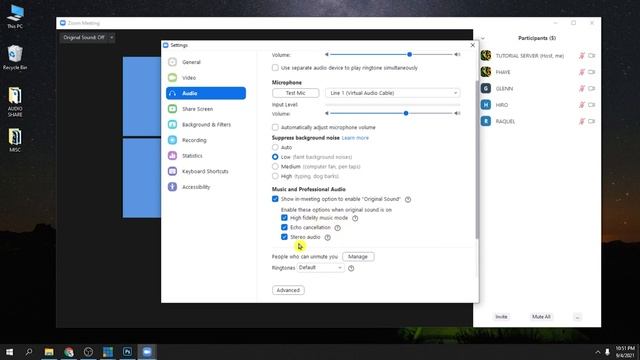The width and height of the screenshot is (640, 360).
Task: Click RAQUEL muted microphone icon
Action: 582,121
